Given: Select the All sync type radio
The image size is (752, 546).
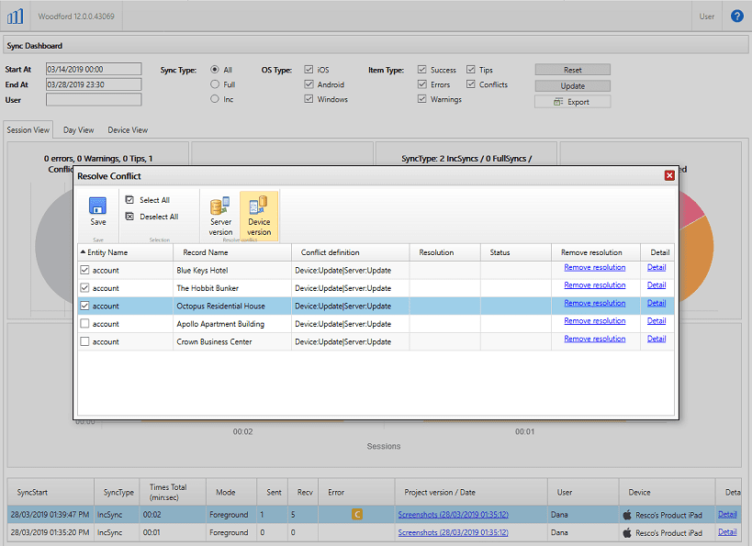Looking at the screenshot, I should click(x=215, y=70).
